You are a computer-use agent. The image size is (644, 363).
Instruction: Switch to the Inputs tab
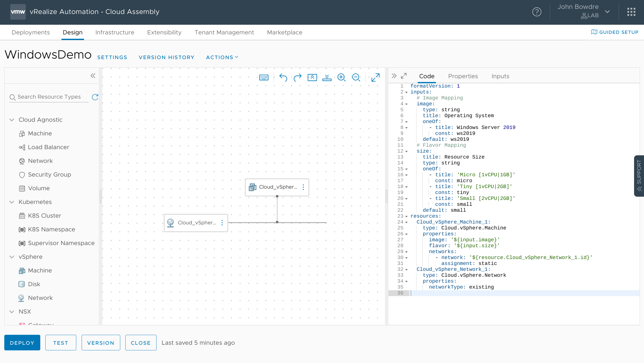coord(500,76)
